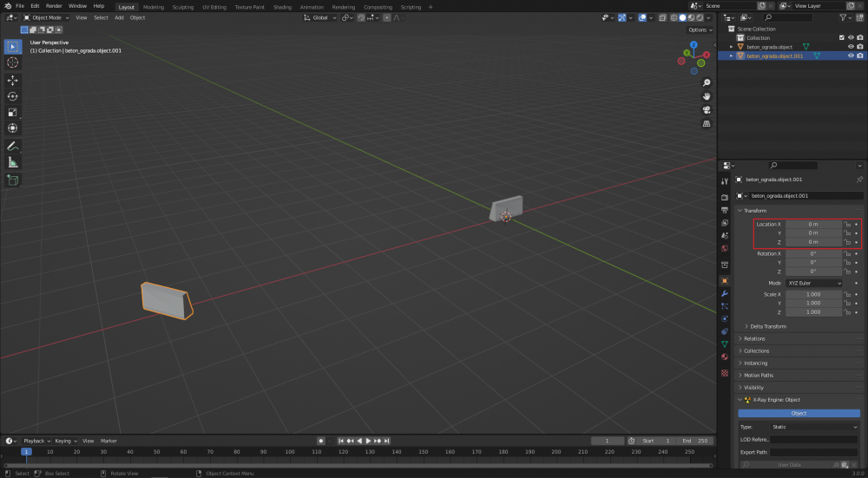Viewport: 868px width, 478px height.
Task: Open the viewport Options button
Action: coord(700,29)
